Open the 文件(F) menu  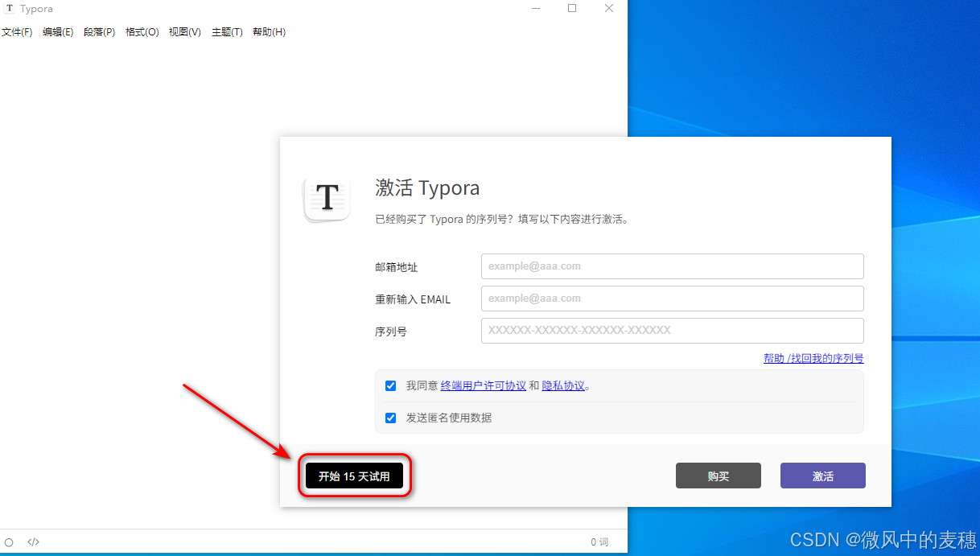pos(17,32)
